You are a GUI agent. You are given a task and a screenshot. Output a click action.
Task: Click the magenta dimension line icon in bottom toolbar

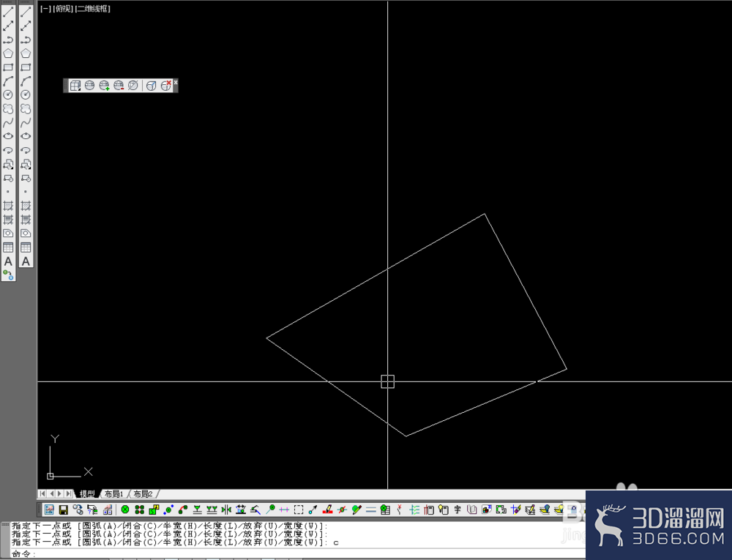[284, 509]
